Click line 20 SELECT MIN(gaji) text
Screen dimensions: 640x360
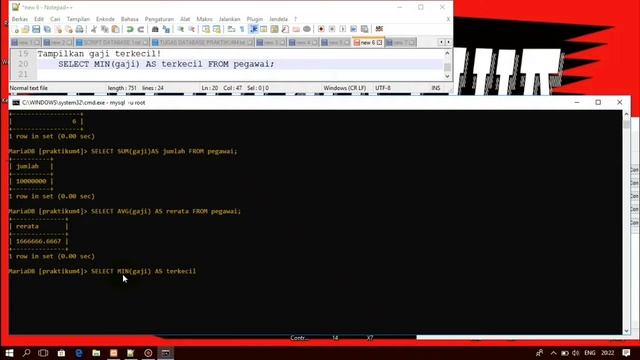(166, 64)
